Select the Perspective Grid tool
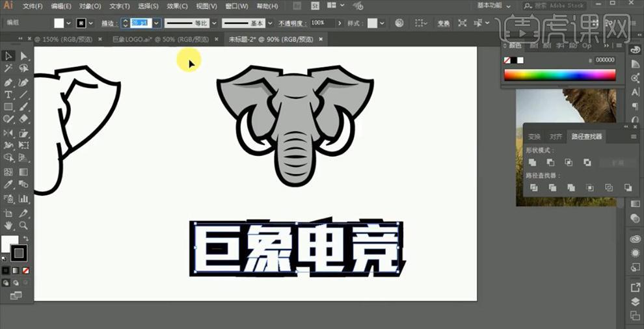The width and height of the screenshot is (644, 329). 24,158
